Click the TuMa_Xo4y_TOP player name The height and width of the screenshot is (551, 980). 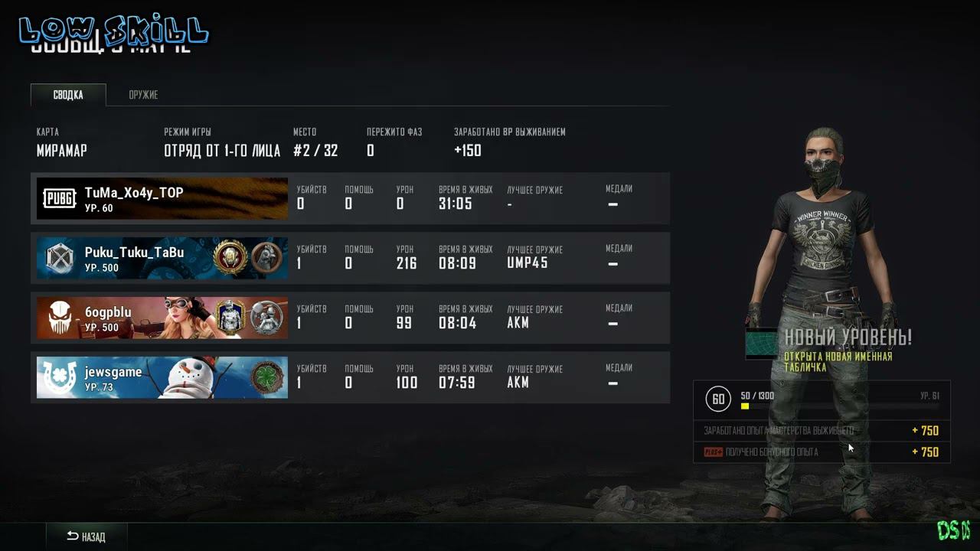134,193
